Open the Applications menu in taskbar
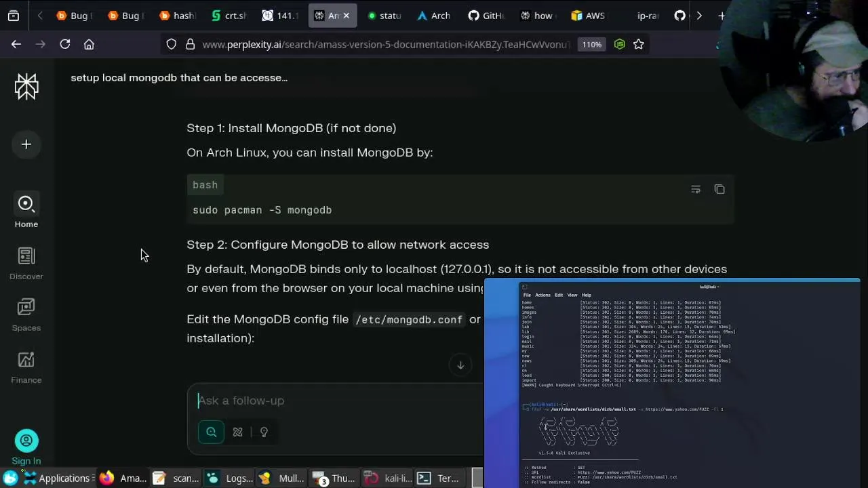The image size is (868, 488). [x=57, y=479]
